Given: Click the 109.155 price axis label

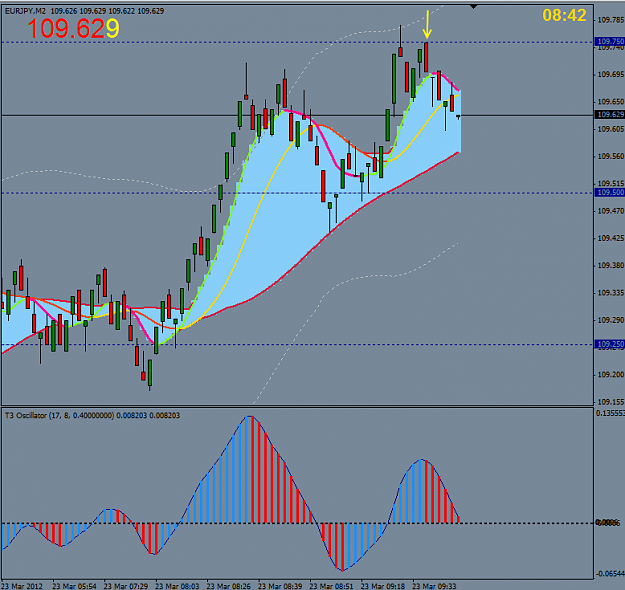Looking at the screenshot, I should point(611,402).
